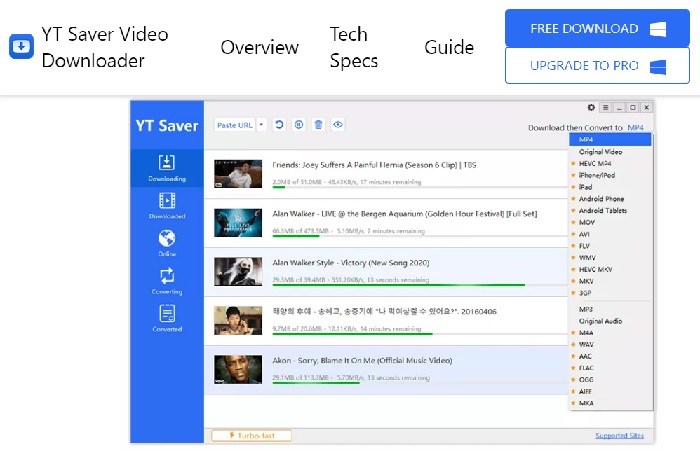Click the YT Saver Video Downloader logo icon
Viewport: 700px width, 451px height.
point(21,46)
